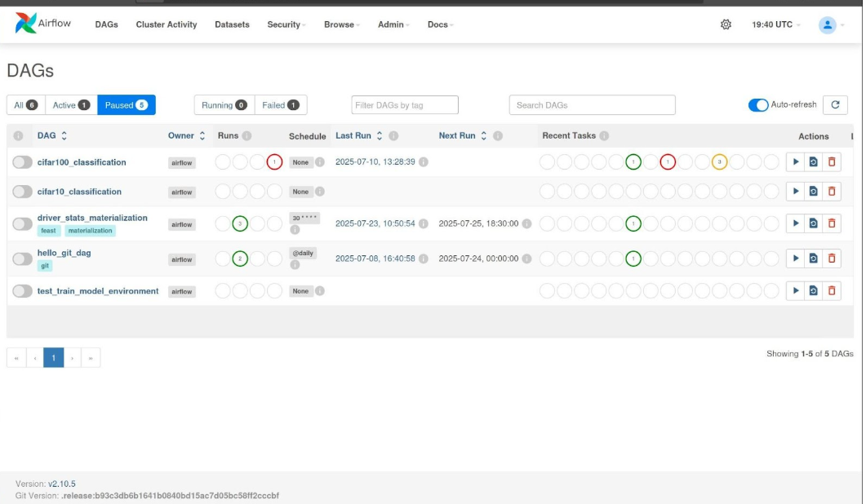Image resolution: width=866 pixels, height=504 pixels.
Task: Click the Failed 1 filter button
Action: [281, 104]
